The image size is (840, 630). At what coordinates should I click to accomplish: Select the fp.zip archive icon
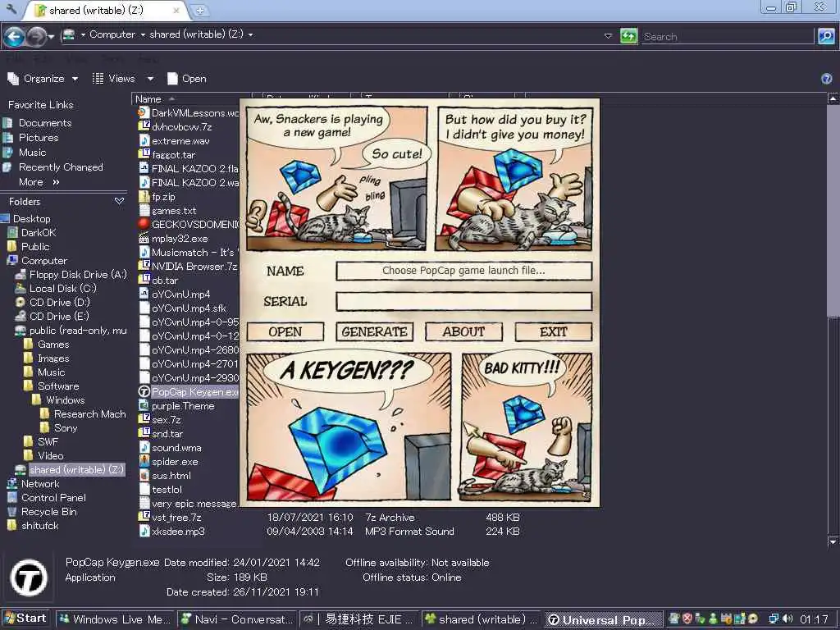pyautogui.click(x=144, y=196)
